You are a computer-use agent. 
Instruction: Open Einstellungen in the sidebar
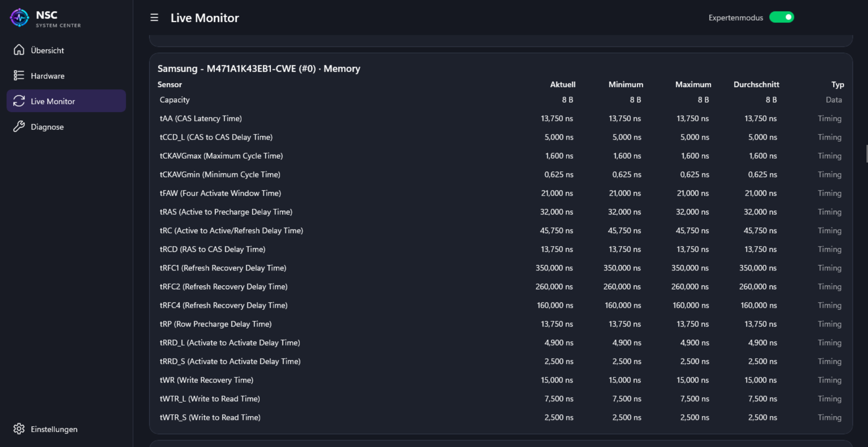coord(66,429)
